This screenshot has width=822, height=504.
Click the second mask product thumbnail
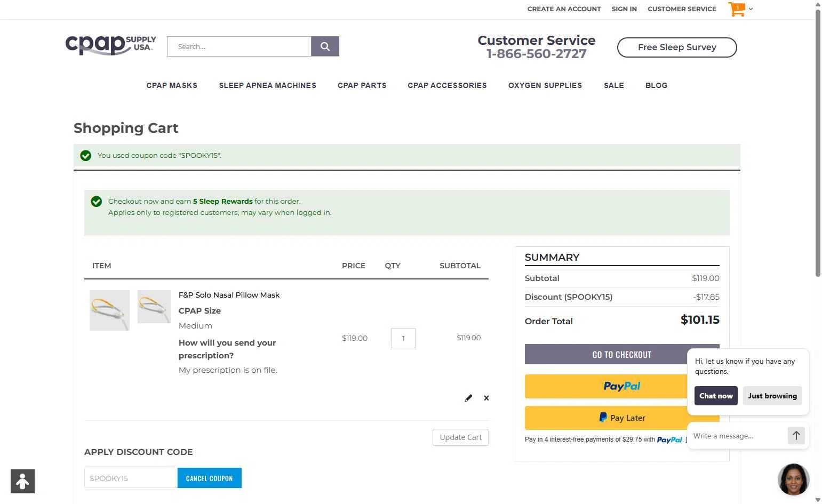pos(154,307)
